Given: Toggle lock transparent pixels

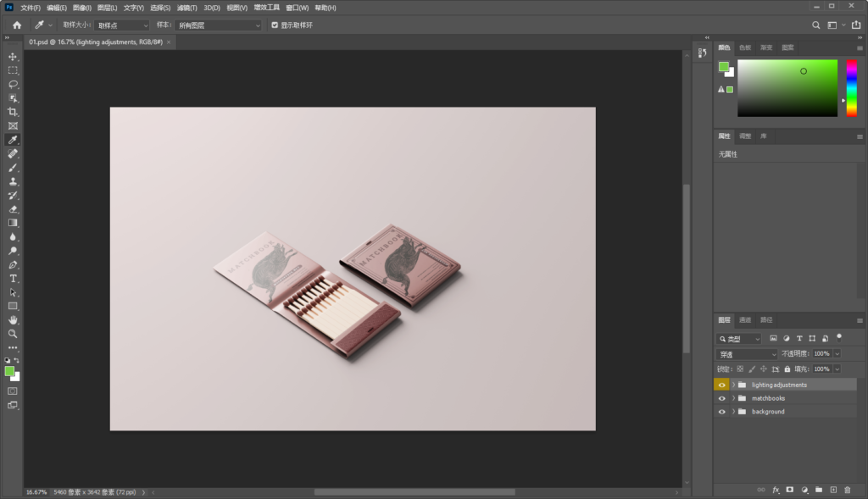Looking at the screenshot, I should click(x=740, y=369).
